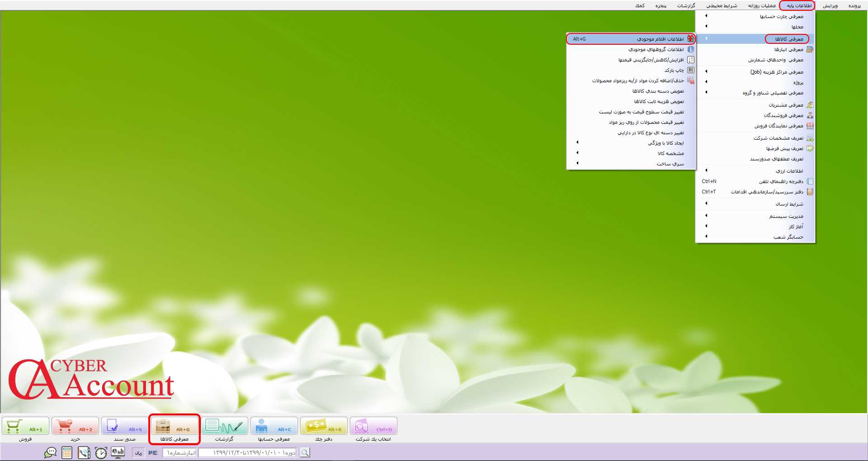The height and width of the screenshot is (461, 868).
Task: Choose 'چاپ بارکد' from the submenu
Action: (674, 70)
